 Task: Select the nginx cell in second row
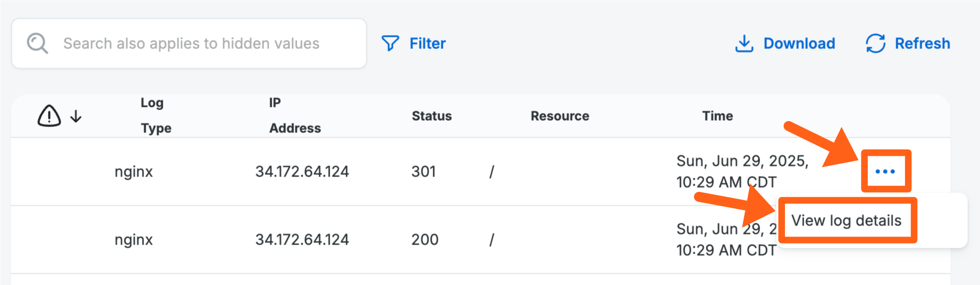point(133,240)
